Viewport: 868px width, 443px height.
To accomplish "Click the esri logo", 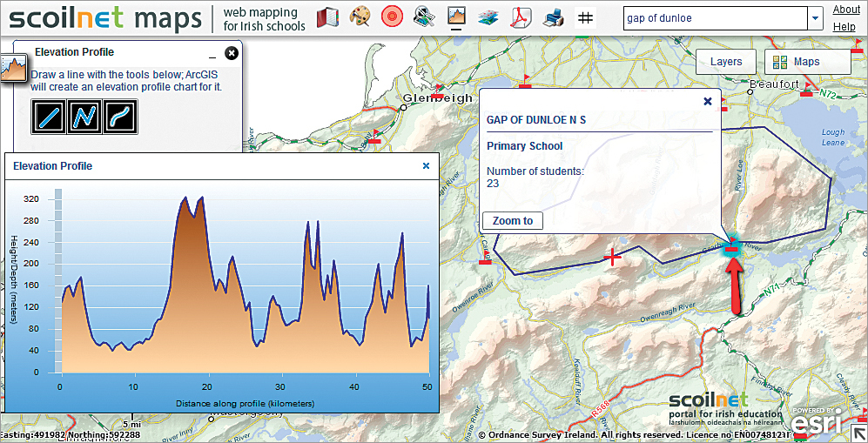I will click(x=817, y=421).
